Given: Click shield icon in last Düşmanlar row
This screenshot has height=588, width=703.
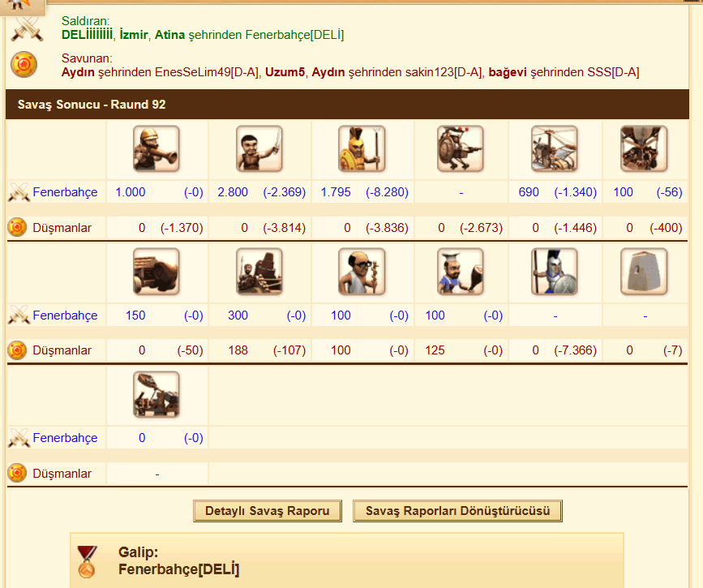Looking at the screenshot, I should click(x=17, y=473).
